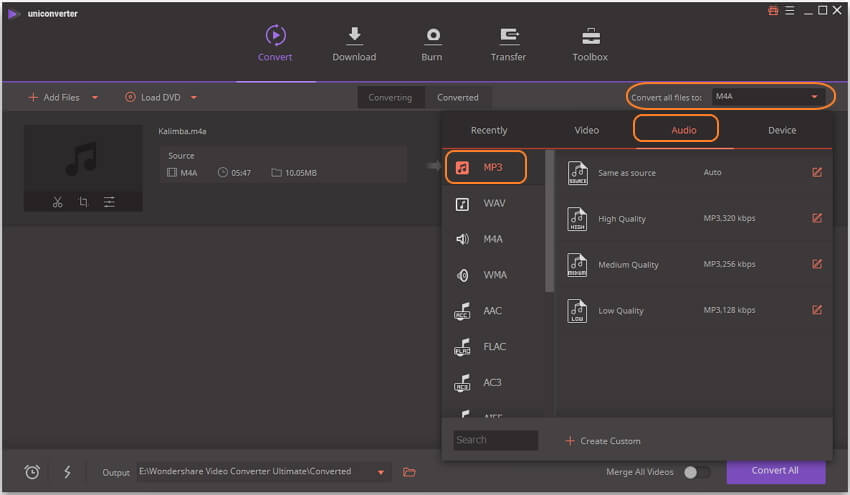Click the gift icon in title bar
Viewport: 850px width, 495px height.
click(x=773, y=11)
